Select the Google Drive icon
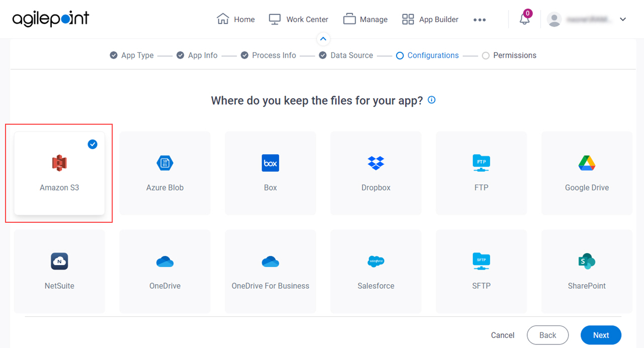Screen dimensions: 644x348 pos(587,163)
